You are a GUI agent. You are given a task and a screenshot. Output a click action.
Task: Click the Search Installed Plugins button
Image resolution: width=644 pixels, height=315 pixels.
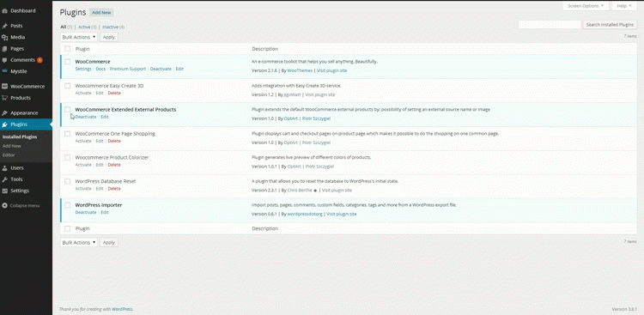coord(610,25)
